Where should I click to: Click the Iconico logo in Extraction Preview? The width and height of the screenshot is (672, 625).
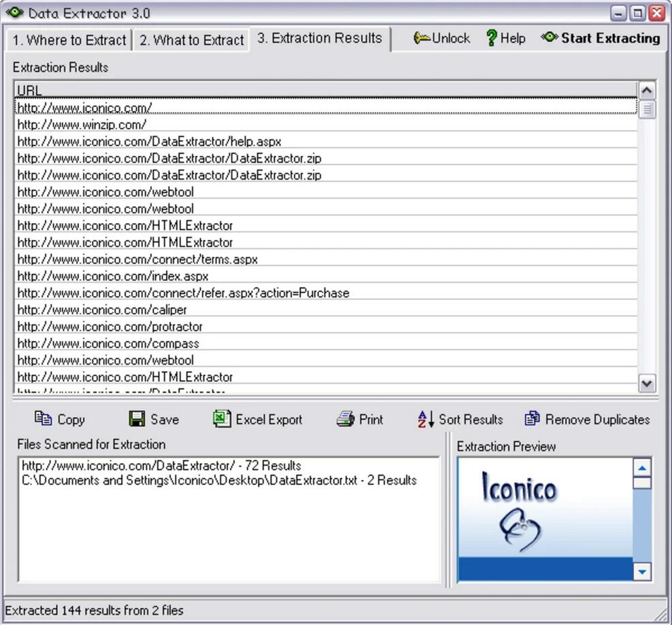point(520,511)
